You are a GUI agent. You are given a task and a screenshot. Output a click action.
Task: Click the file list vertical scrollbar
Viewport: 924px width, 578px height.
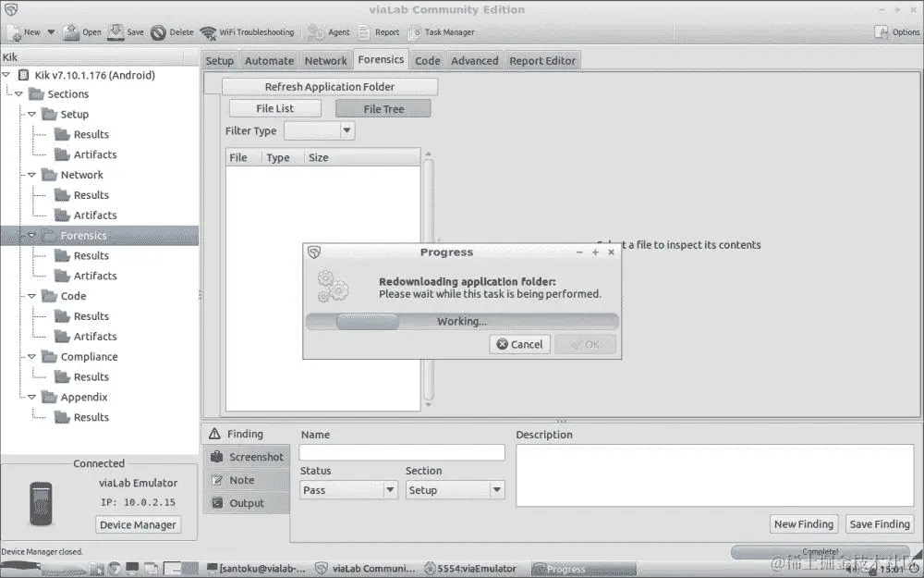(x=429, y=280)
